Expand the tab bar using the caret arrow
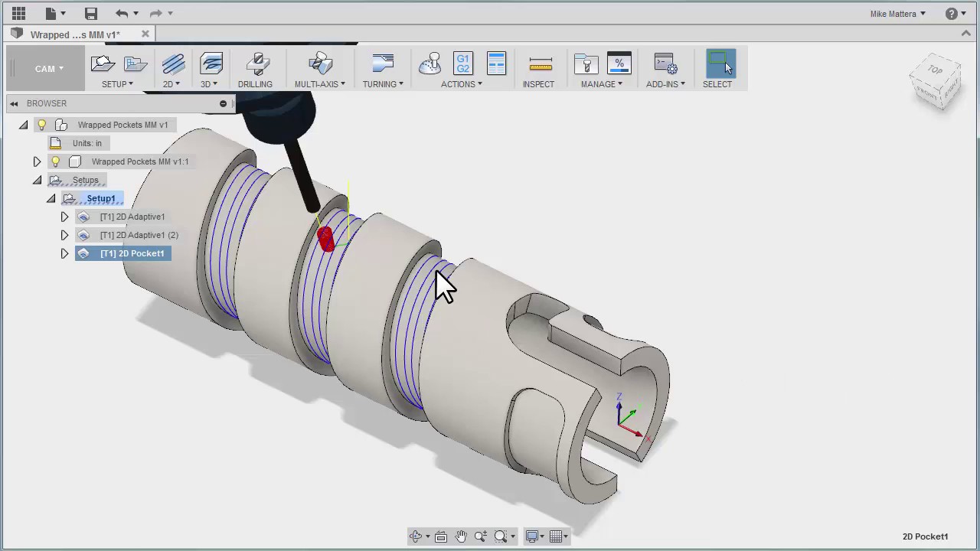980x551 pixels. [x=966, y=34]
